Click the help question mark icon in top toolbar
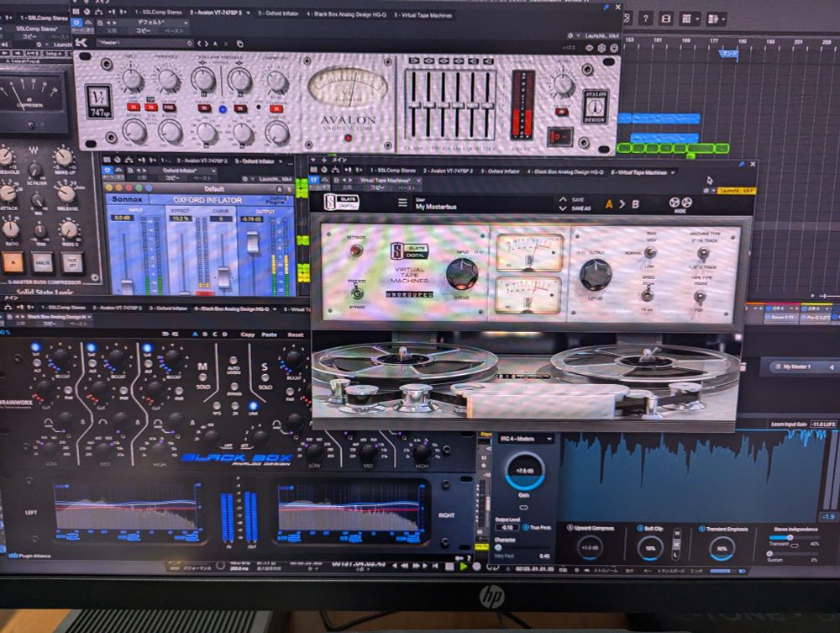840x633 pixels. tap(646, 19)
